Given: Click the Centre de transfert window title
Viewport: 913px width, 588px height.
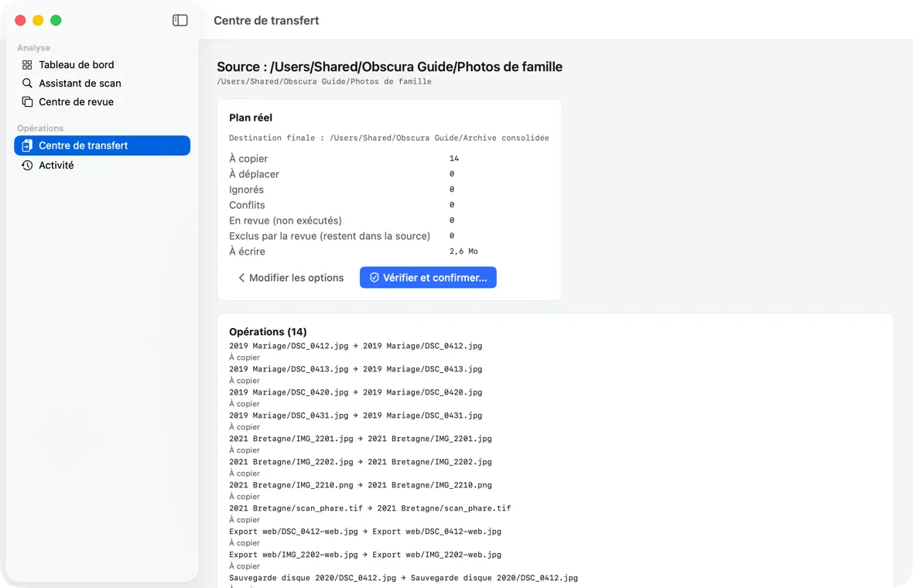Looking at the screenshot, I should 266,20.
